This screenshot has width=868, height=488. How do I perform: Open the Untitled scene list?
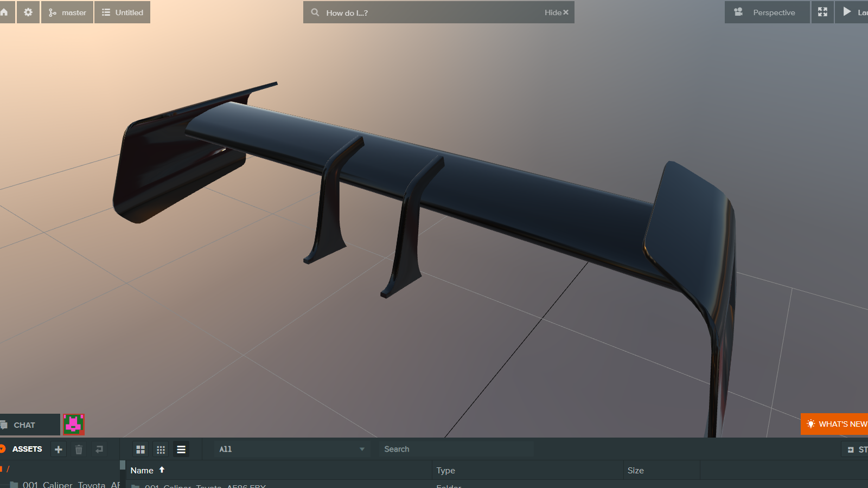tap(123, 12)
